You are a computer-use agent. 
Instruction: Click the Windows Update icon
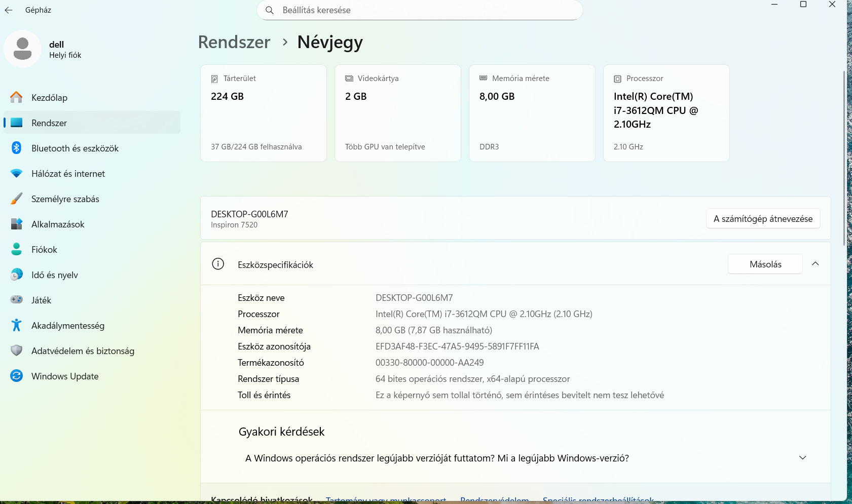pos(16,376)
